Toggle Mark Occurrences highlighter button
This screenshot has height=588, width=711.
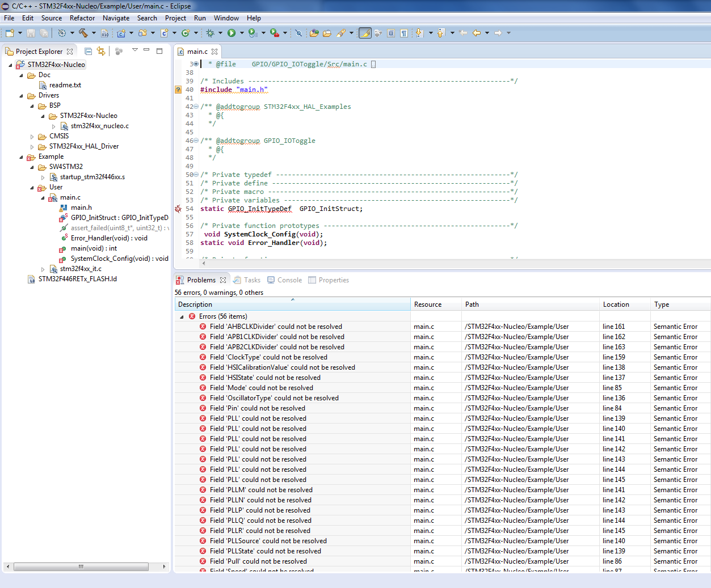365,33
